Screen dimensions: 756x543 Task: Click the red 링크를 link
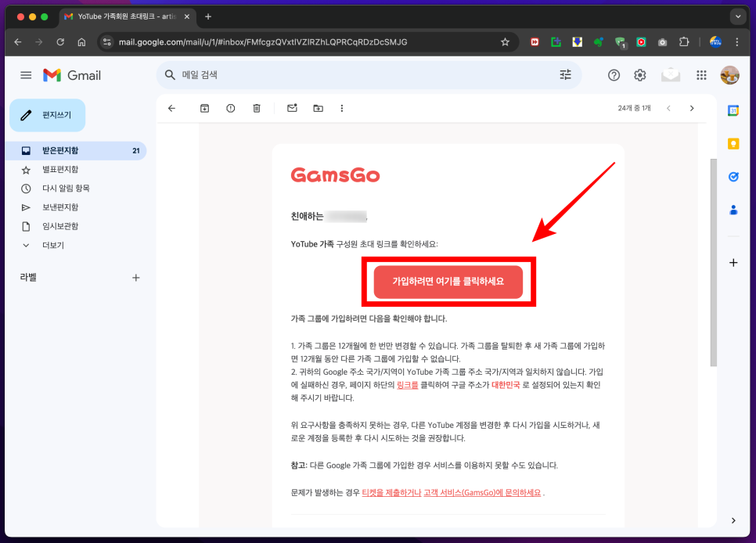pyautogui.click(x=407, y=385)
